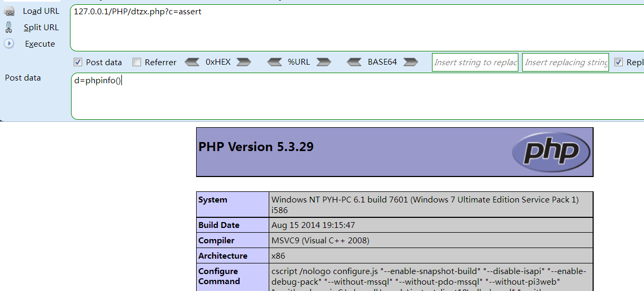The width and height of the screenshot is (644, 291).
Task: Click the PHP logo in the phpinfo header
Action: 551,152
